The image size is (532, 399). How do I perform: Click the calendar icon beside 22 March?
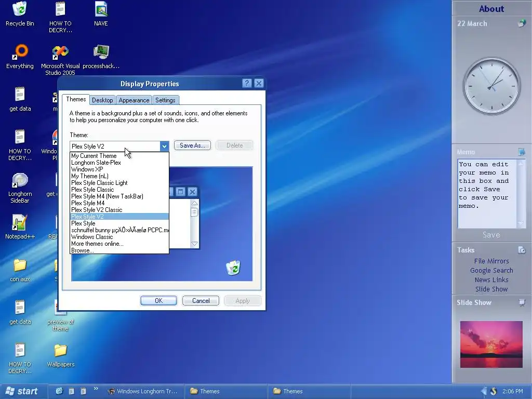point(522,23)
